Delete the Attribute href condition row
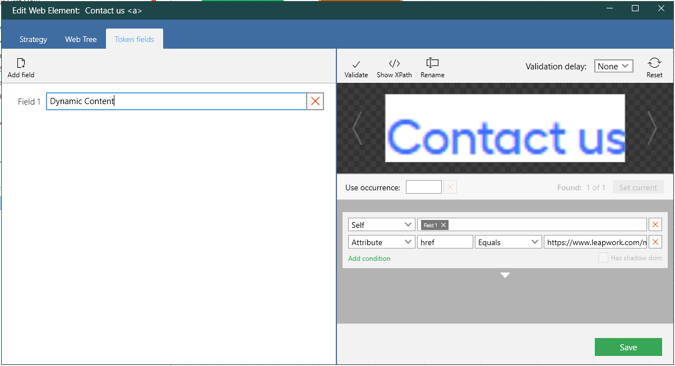Screen dimensions: 675x366 click(655, 242)
